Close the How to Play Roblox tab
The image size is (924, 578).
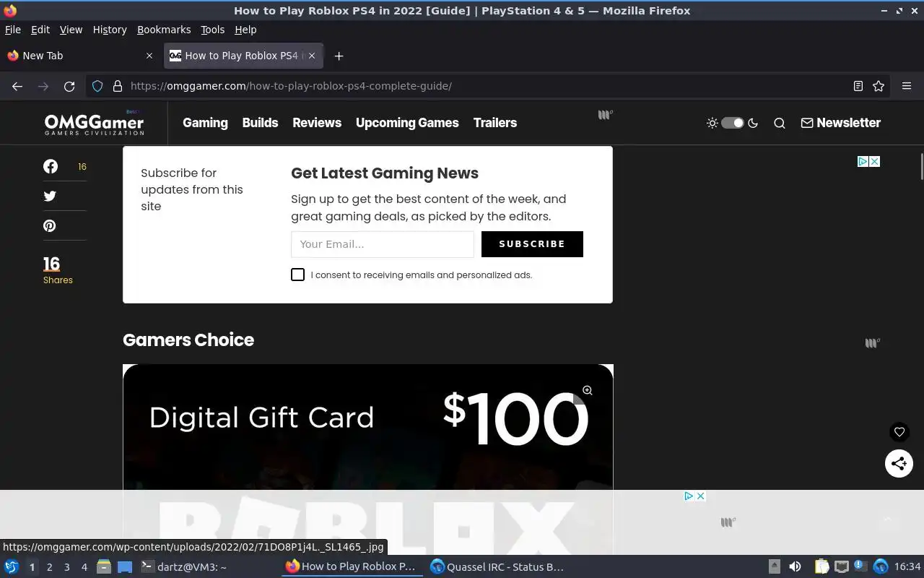point(312,56)
